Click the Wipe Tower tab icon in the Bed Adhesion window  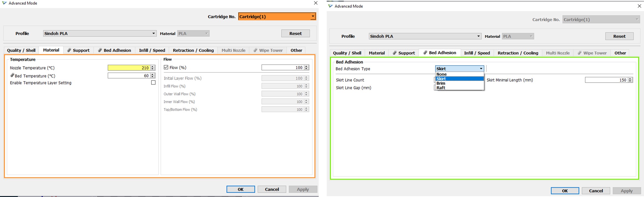[579, 53]
